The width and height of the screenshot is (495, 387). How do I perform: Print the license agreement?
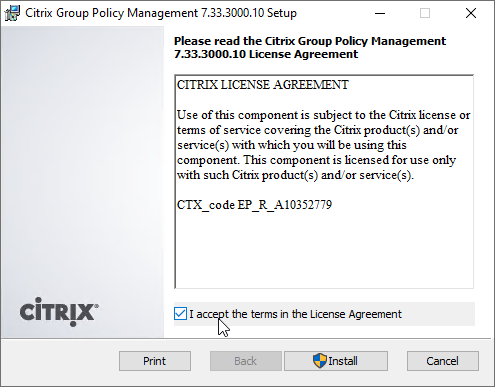155,361
